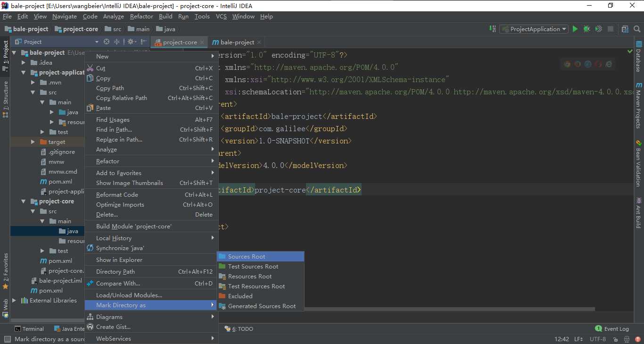The image size is (644, 344).
Task: Toggle tool window bars icon in status bar
Action: 7,339
